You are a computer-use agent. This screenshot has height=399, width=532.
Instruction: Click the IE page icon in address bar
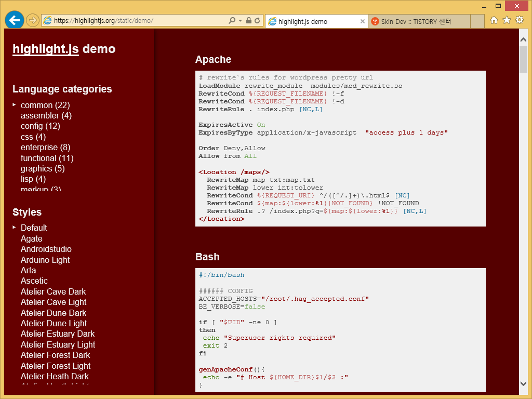coord(47,20)
